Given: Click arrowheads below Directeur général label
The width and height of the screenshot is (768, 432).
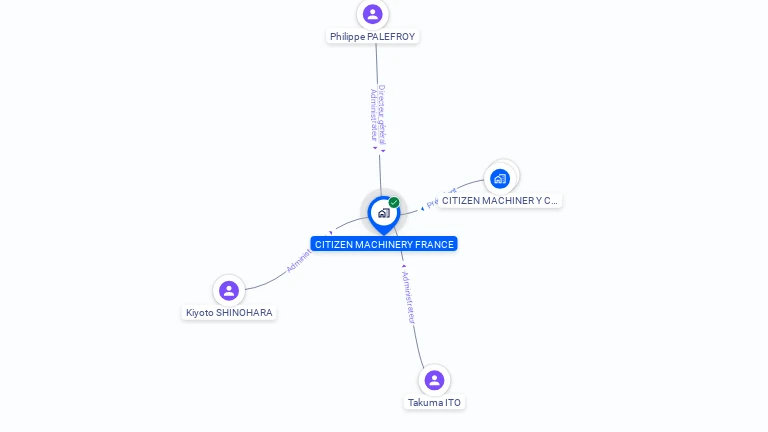Looking at the screenshot, I should tap(379, 149).
